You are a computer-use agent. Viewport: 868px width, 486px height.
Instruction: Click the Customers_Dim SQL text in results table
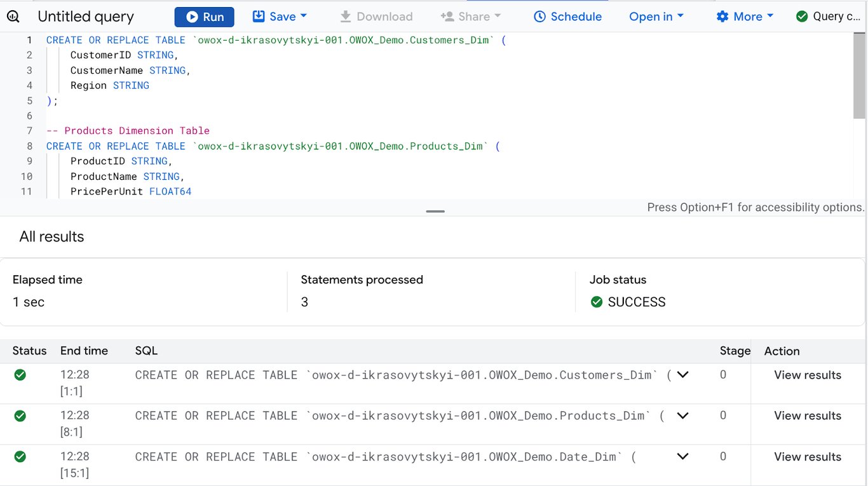(403, 375)
